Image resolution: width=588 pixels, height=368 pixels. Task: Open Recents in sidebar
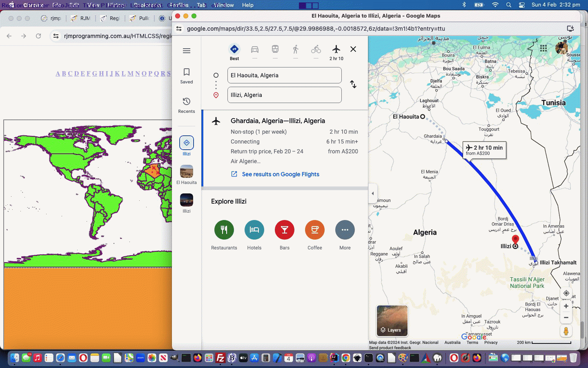(x=187, y=105)
